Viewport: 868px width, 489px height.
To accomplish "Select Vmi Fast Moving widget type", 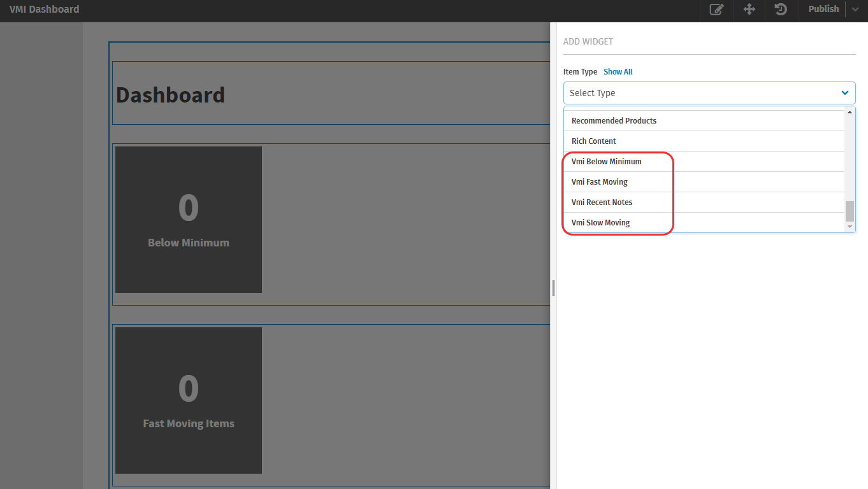I will point(704,182).
